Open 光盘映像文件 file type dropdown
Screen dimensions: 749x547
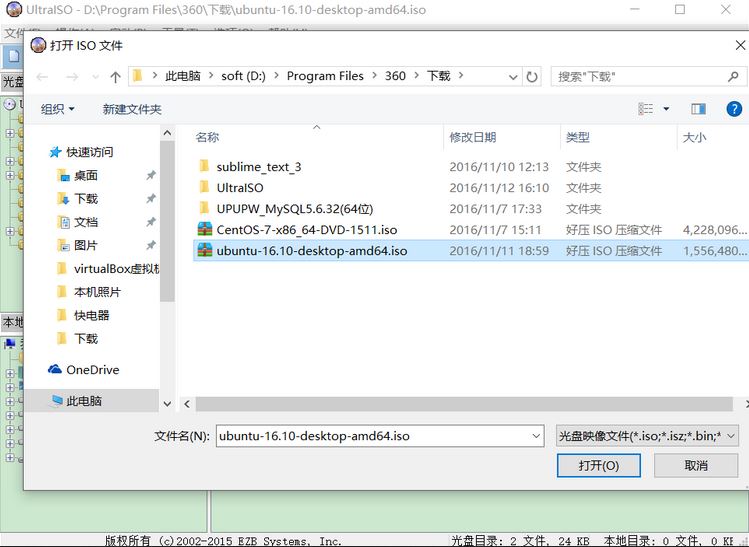(x=647, y=436)
